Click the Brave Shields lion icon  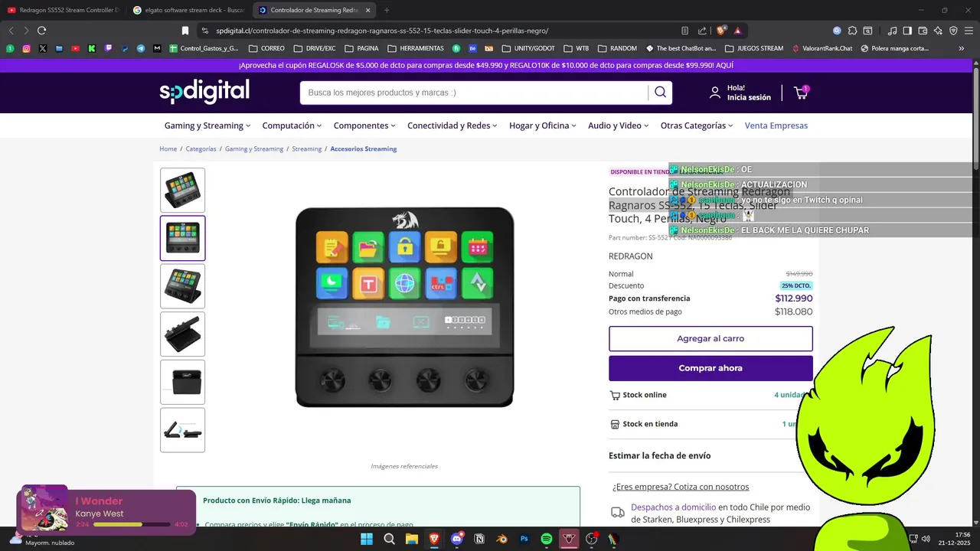pos(721,31)
